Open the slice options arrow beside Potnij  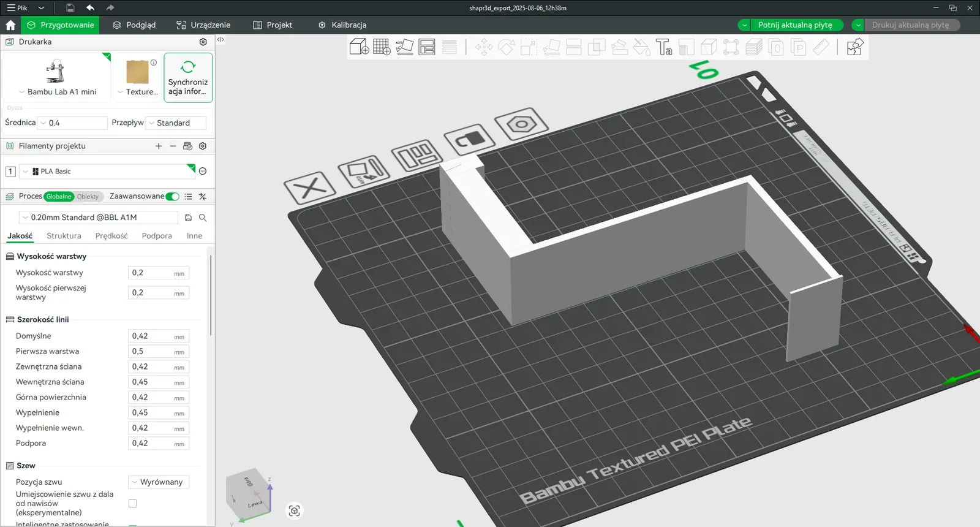tap(744, 25)
